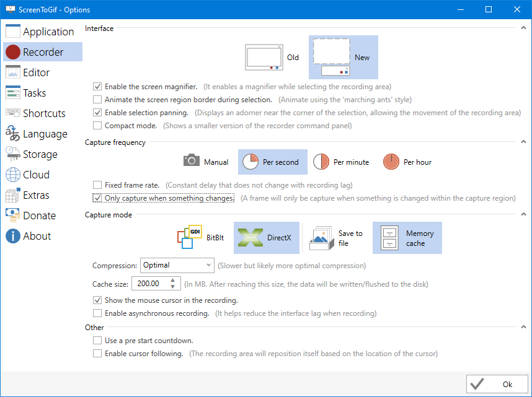This screenshot has width=532, height=397.
Task: Click the Ok button checkmark icon
Action: click(x=477, y=384)
